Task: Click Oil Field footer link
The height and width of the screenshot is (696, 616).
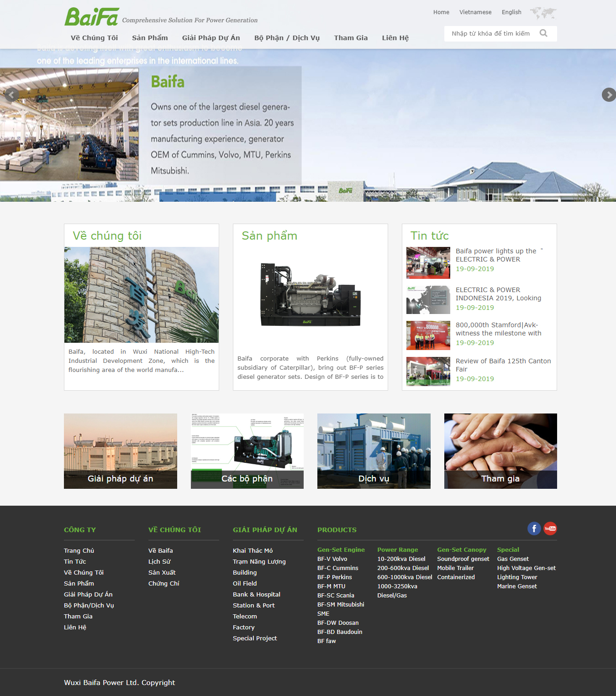Action: point(245,584)
